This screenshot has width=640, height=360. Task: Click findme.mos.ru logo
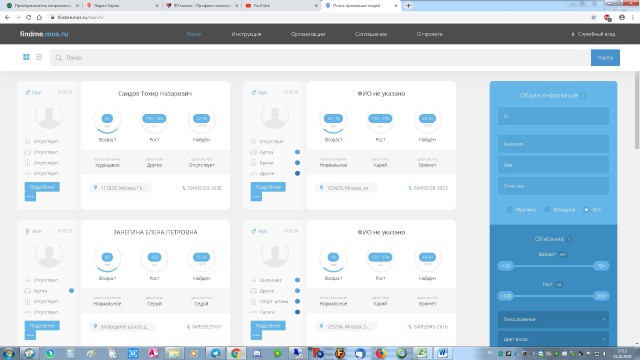(44, 34)
